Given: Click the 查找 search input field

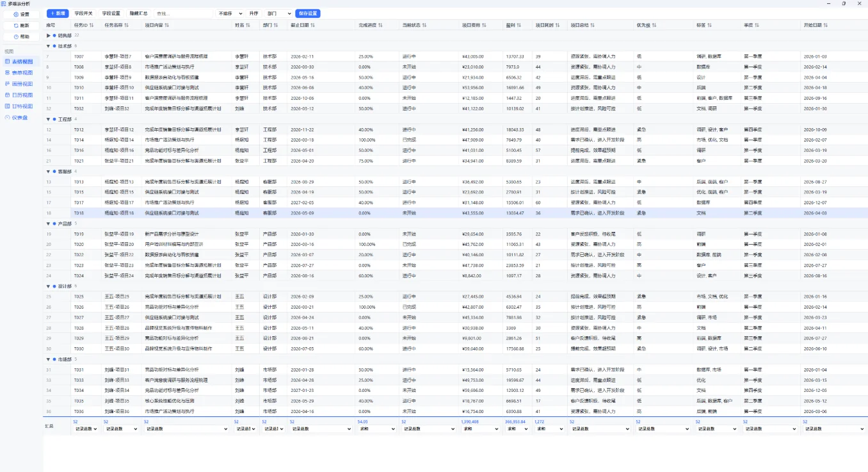Looking at the screenshot, I should tap(184, 13).
